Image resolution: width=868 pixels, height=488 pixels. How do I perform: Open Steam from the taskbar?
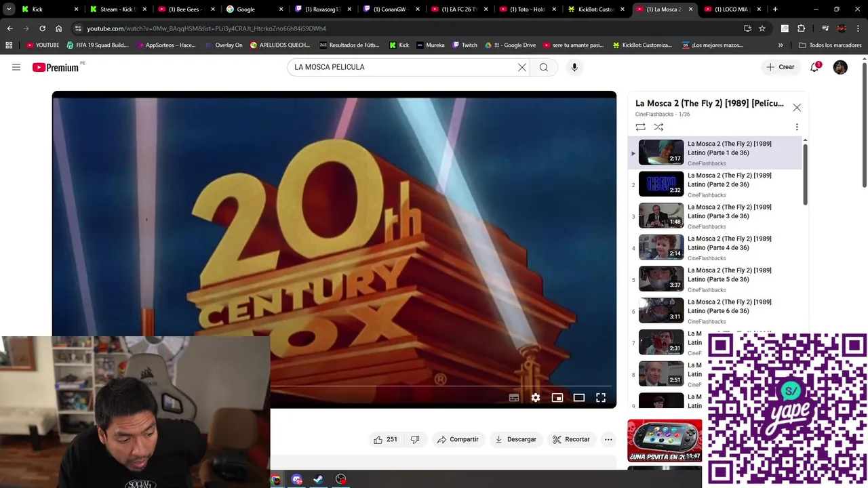(318, 480)
